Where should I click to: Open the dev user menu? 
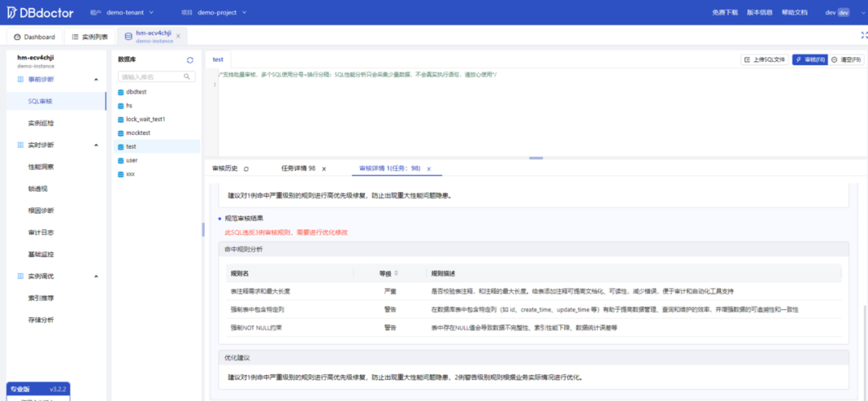click(x=837, y=12)
